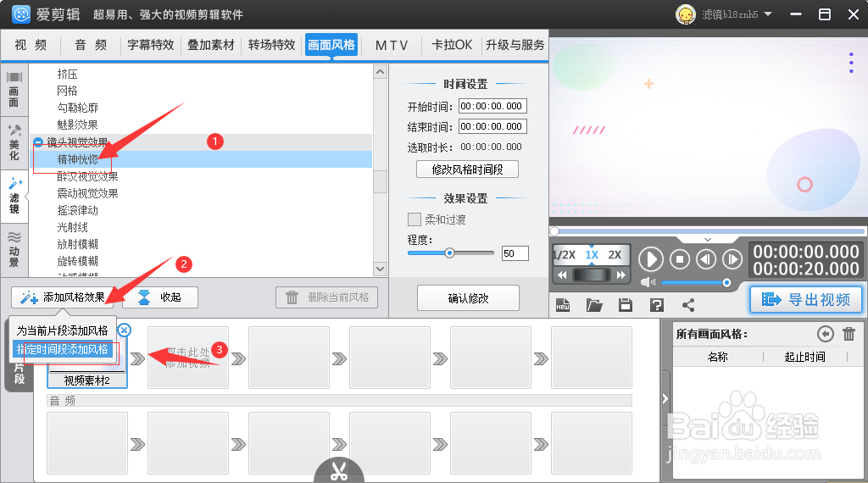
Task: Select the 画面风格 tab
Action: [x=331, y=45]
